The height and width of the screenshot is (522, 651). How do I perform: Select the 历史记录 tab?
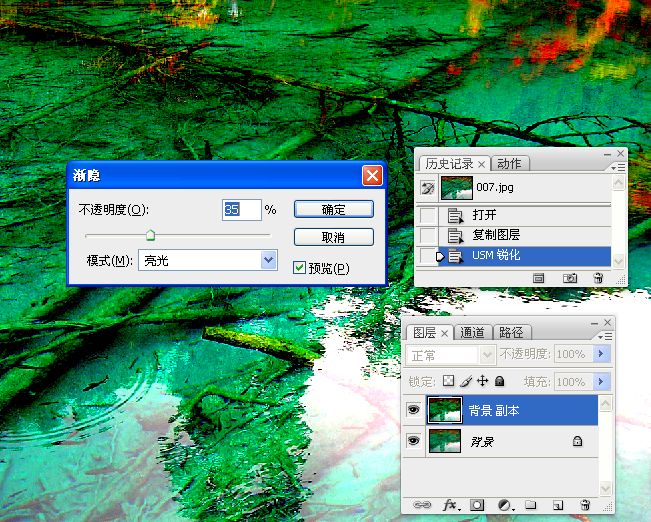pos(449,164)
